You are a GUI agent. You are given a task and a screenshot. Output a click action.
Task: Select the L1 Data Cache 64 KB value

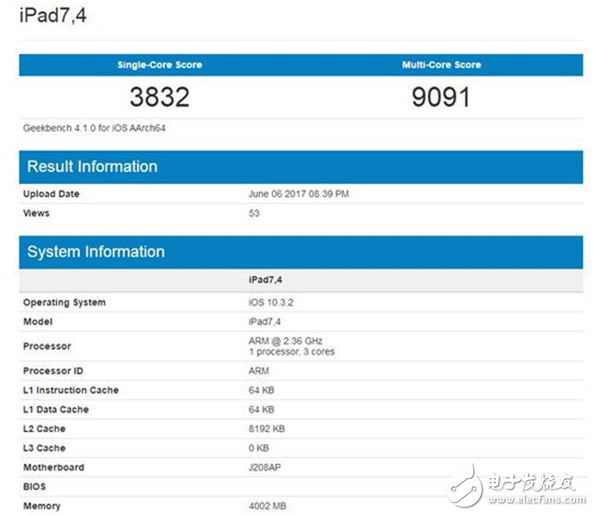pyautogui.click(x=261, y=410)
